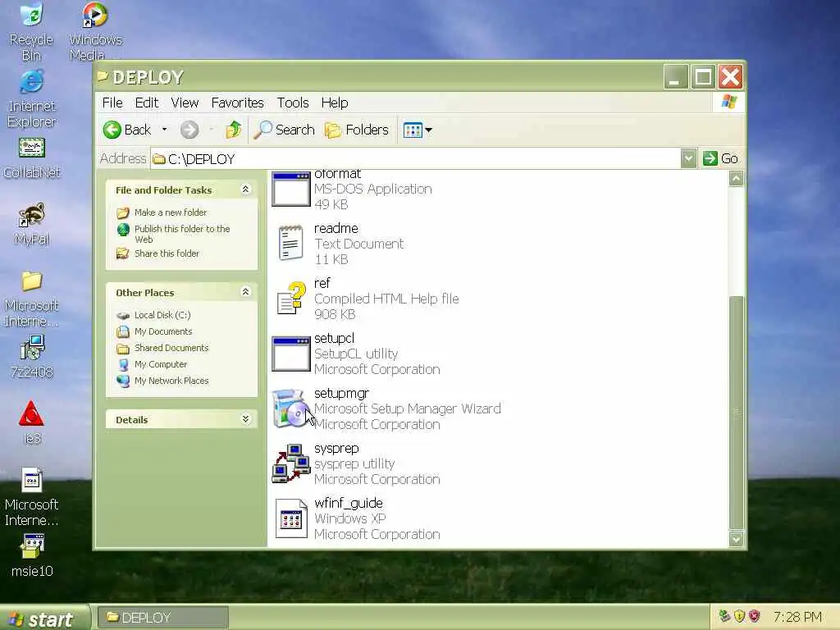This screenshot has height=630, width=840.
Task: Open the File menu
Action: 112,103
